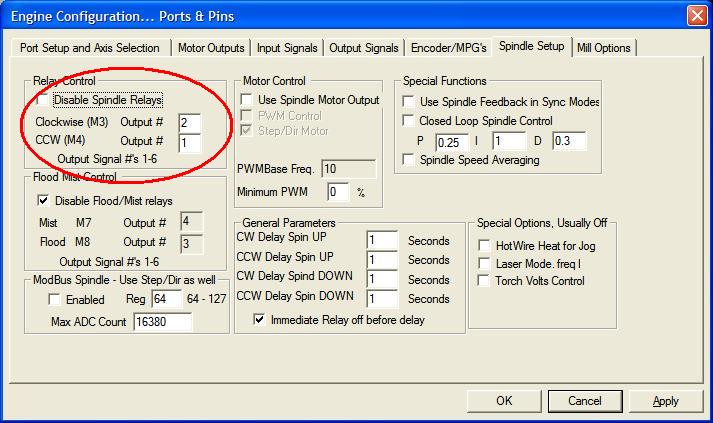The height and width of the screenshot is (423, 713).
Task: Click the Flood M8 output number field
Action: [x=191, y=244]
